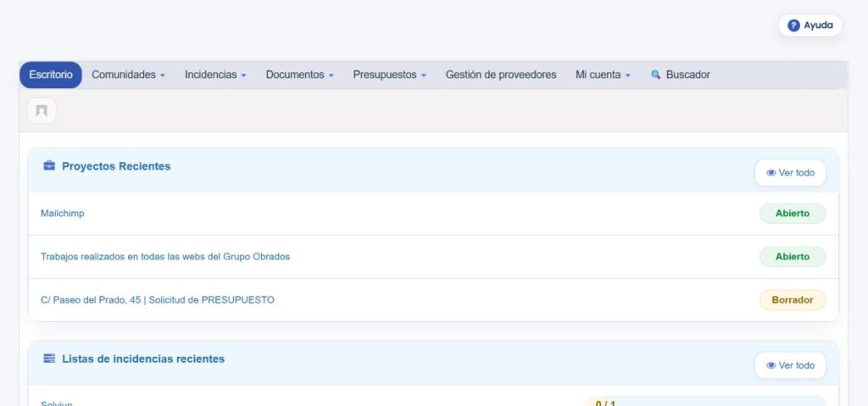The height and width of the screenshot is (406, 868).
Task: Click the question mark icon in Ayuda
Action: tap(793, 25)
